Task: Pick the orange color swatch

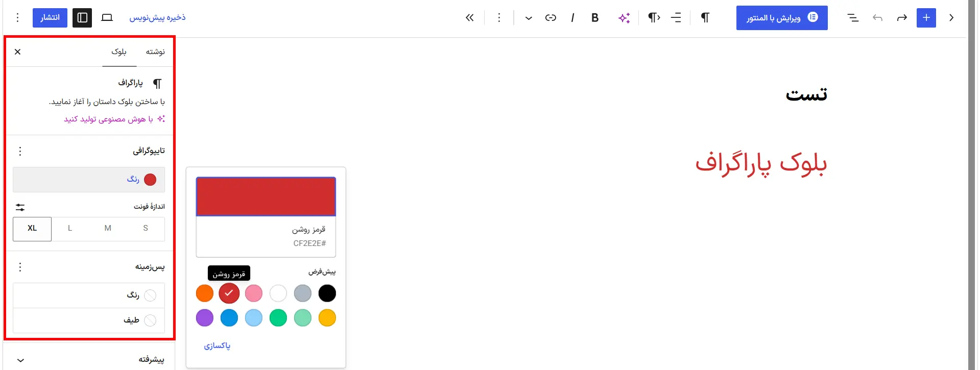Action: point(205,293)
